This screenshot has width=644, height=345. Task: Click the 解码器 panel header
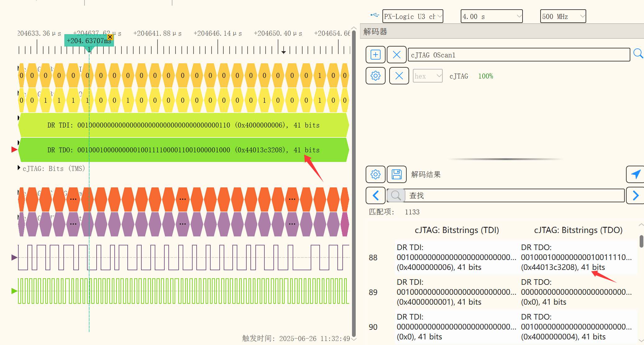click(502, 31)
